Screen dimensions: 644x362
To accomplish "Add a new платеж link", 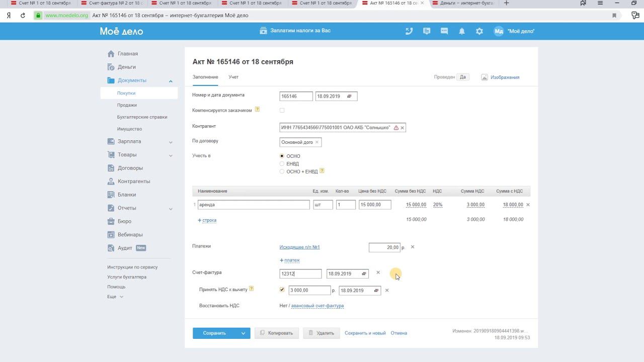I will tap(290, 260).
